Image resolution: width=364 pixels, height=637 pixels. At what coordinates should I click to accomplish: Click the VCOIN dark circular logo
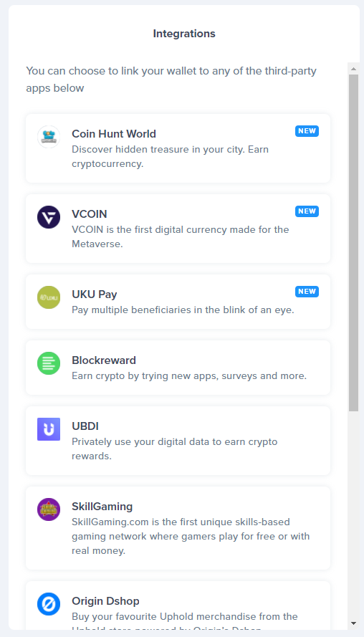click(x=49, y=217)
